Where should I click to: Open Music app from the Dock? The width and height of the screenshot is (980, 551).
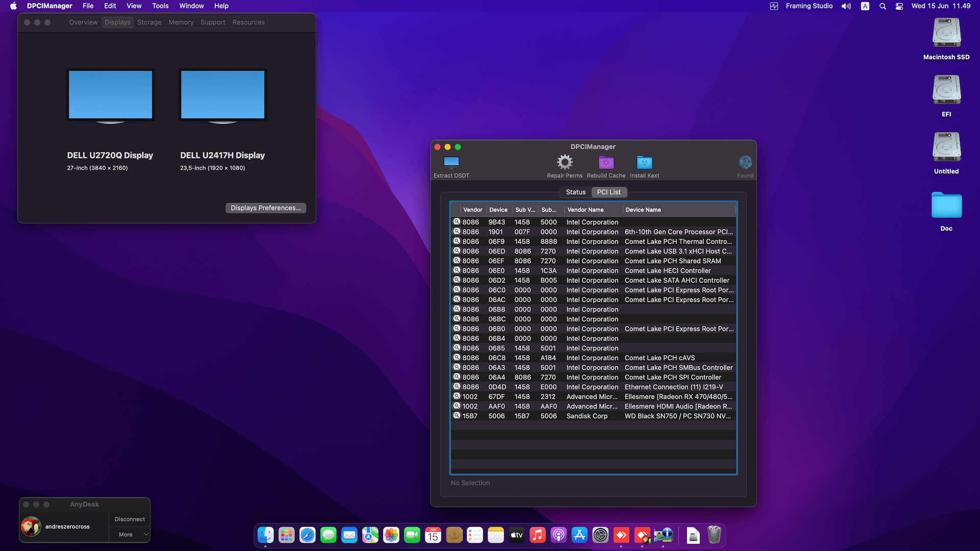(x=537, y=535)
